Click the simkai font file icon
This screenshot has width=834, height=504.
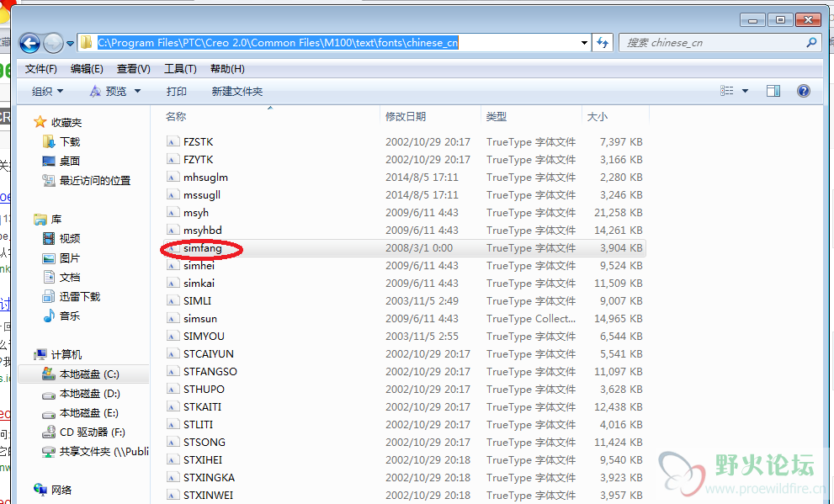173,283
